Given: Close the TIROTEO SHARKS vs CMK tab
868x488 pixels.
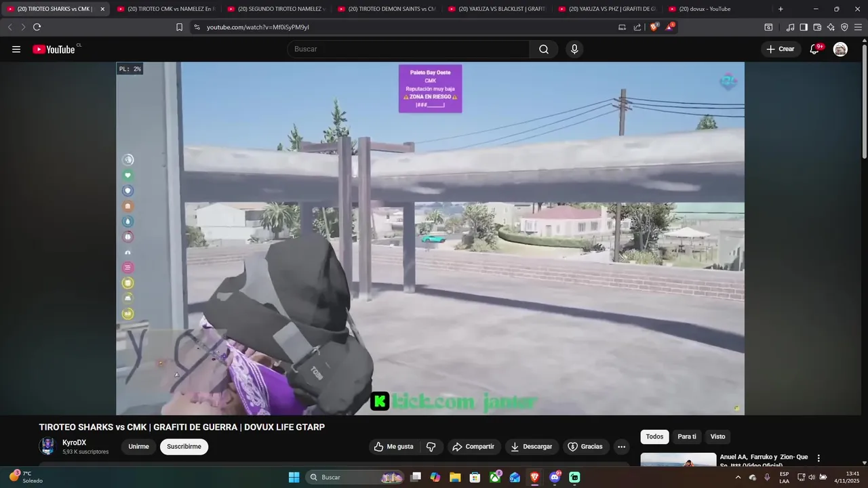Looking at the screenshot, I should pos(102,9).
